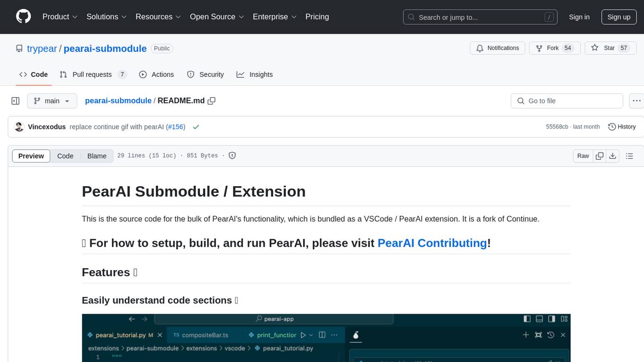Image resolution: width=644 pixels, height=362 pixels.
Task: View the commit checks status checkmark
Action: 196,127
